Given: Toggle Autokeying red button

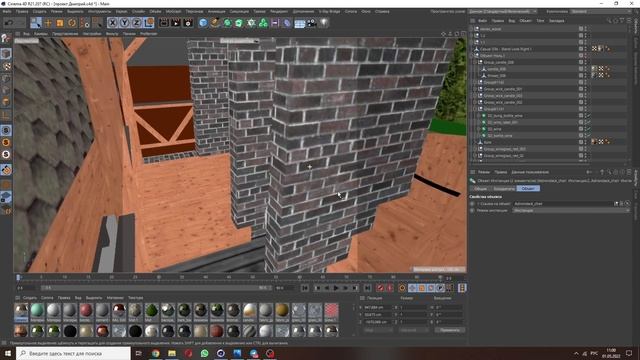Looking at the screenshot, I should [x=389, y=288].
